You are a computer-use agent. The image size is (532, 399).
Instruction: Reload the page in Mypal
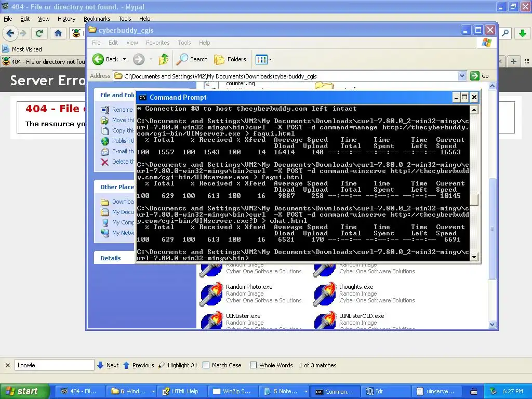pos(39,33)
